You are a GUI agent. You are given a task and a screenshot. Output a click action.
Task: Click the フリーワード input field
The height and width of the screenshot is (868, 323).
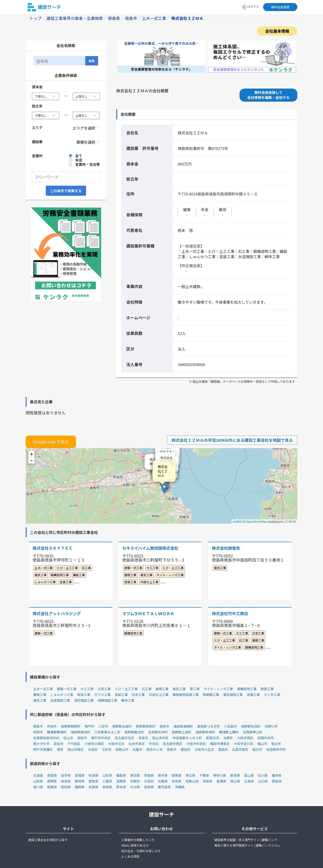point(66,177)
